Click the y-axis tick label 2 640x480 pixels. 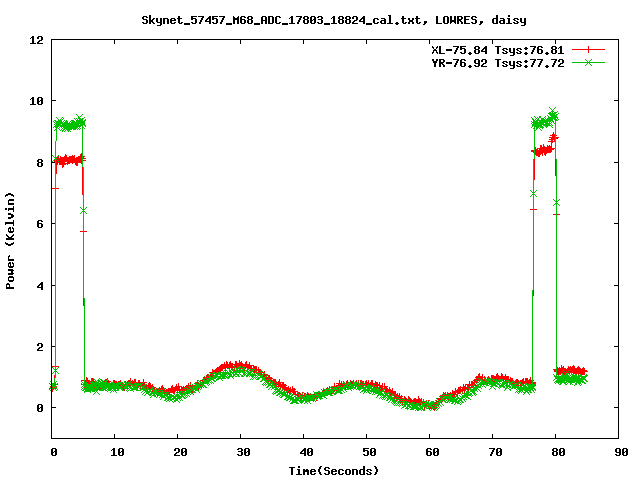[x=40, y=347]
